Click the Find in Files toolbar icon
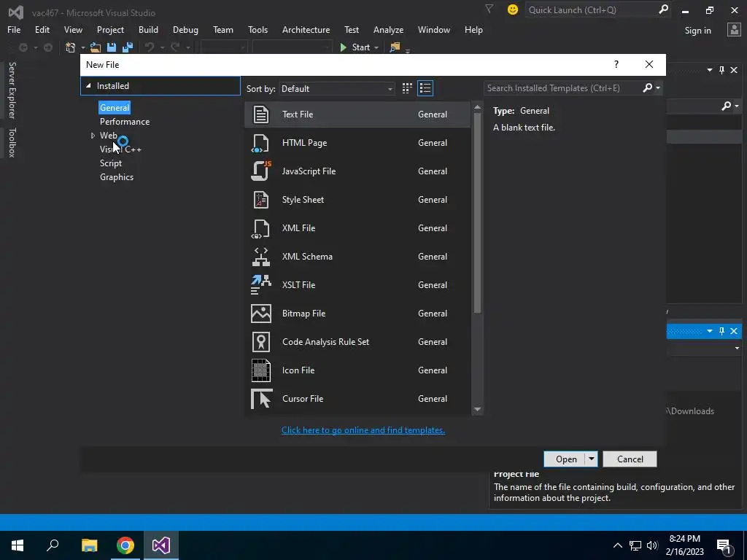The width and height of the screenshot is (747, 560). (x=395, y=47)
